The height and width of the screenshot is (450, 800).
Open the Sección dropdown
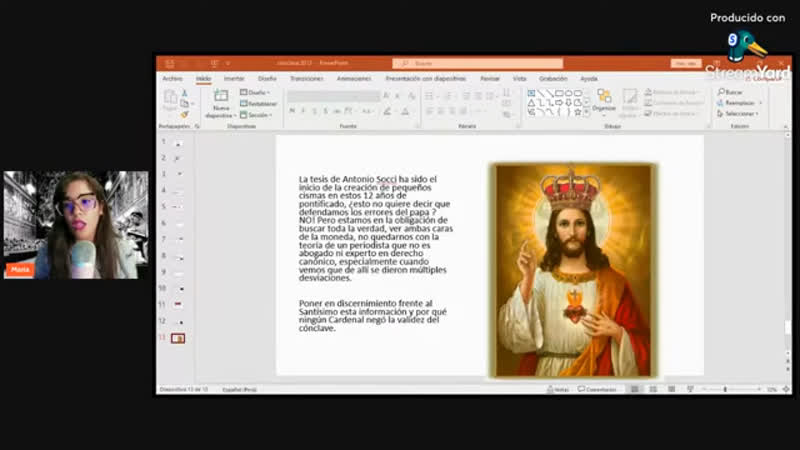(256, 115)
